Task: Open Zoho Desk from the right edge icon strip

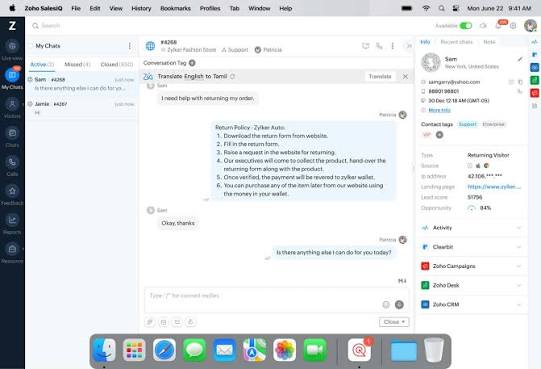Action: [x=534, y=80]
